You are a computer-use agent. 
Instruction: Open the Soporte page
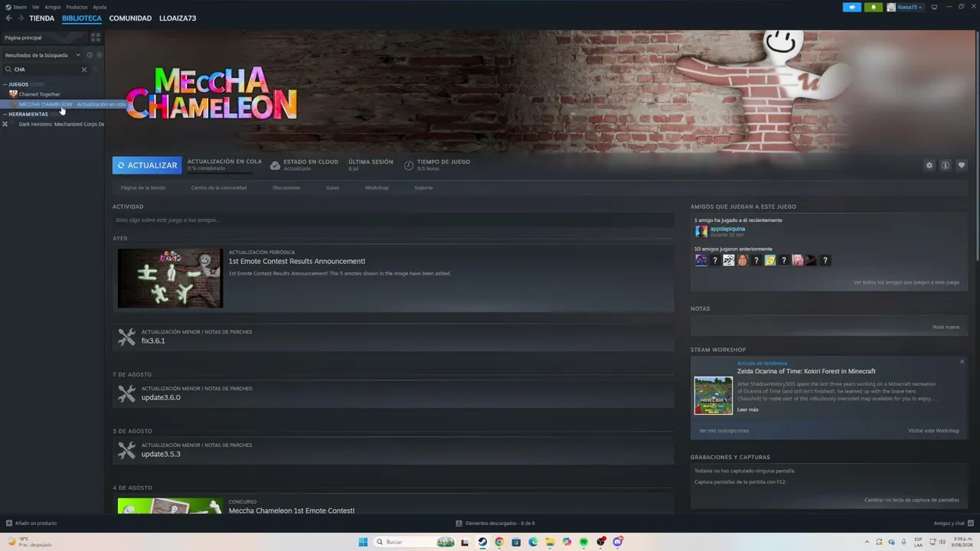(x=423, y=187)
